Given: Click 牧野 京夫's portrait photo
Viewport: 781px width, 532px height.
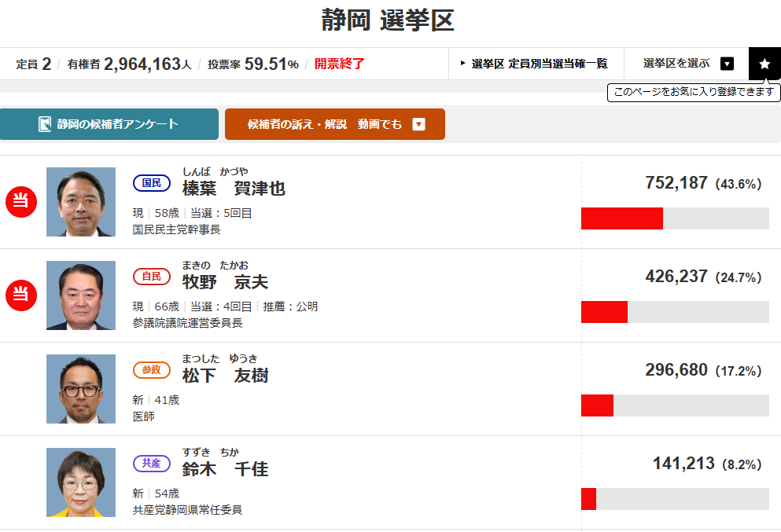Looking at the screenshot, I should click(x=81, y=295).
